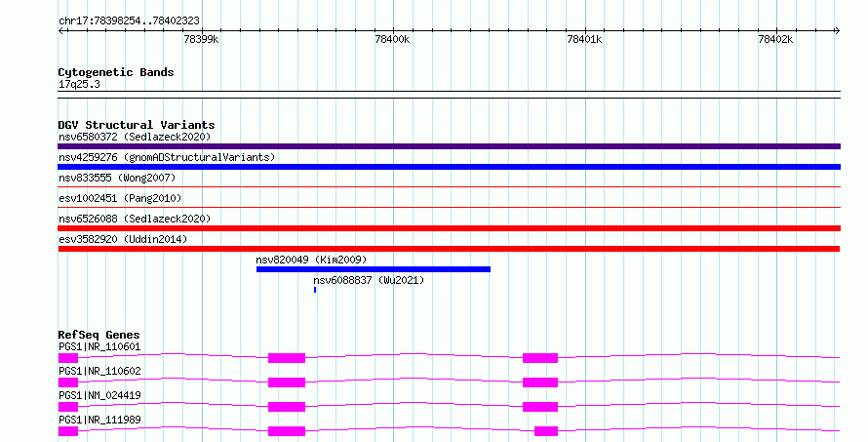Click the thin red nsv833555 variant line
The height and width of the screenshot is (442, 868).
tap(449, 187)
